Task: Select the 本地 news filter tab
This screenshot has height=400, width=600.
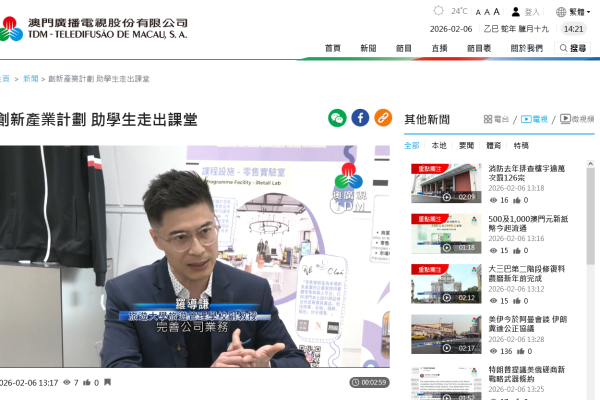Action: coord(439,145)
